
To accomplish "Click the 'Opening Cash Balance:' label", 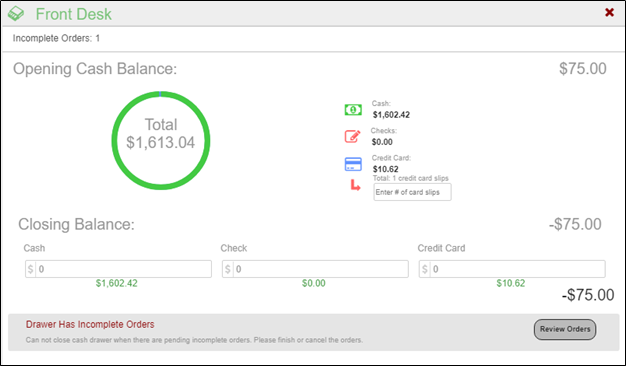I will [95, 69].
